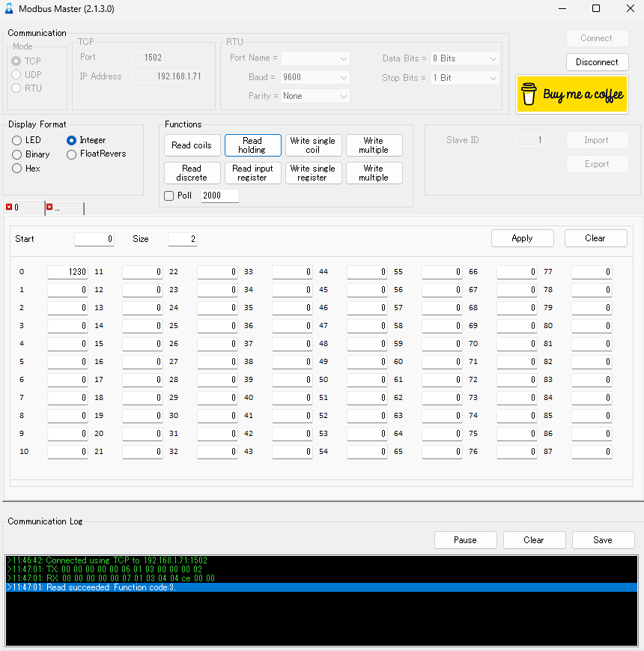Click the Modbus Master app icon in title bar
Screen dimensions: 644x651
tap(9, 9)
